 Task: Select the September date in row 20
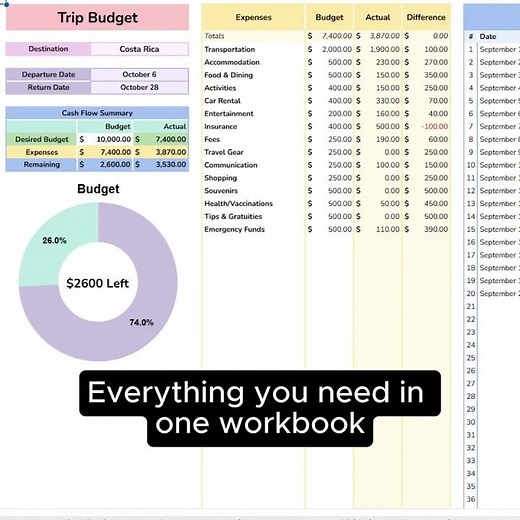click(x=499, y=294)
